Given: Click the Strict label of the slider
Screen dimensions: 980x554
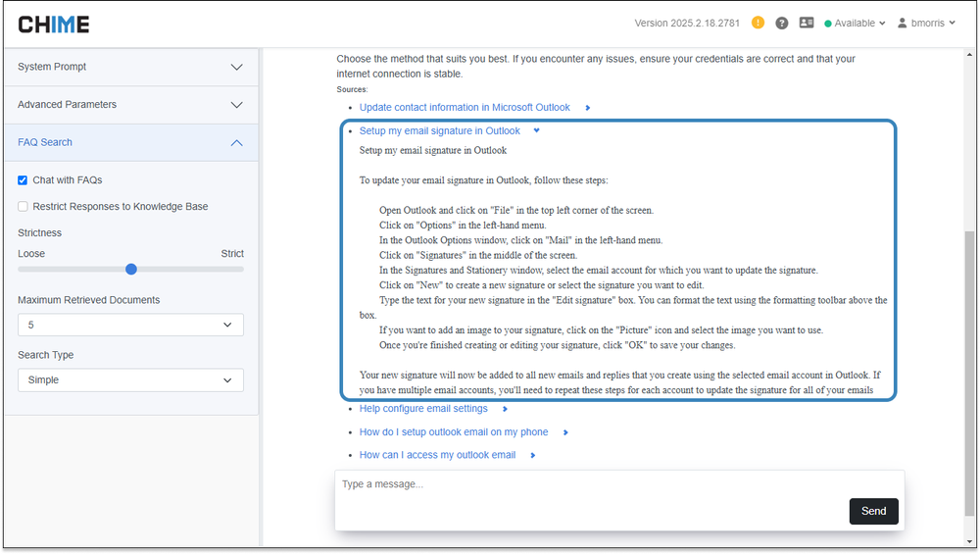Looking at the screenshot, I should click(x=232, y=254).
